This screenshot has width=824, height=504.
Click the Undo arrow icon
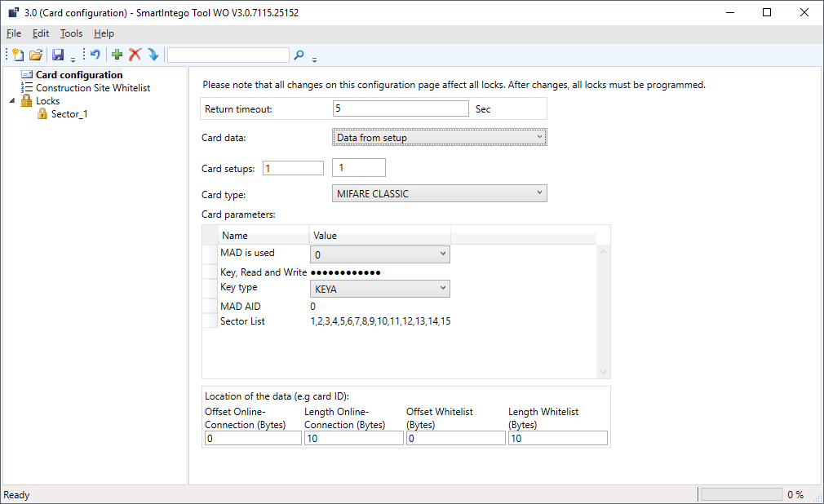click(95, 55)
